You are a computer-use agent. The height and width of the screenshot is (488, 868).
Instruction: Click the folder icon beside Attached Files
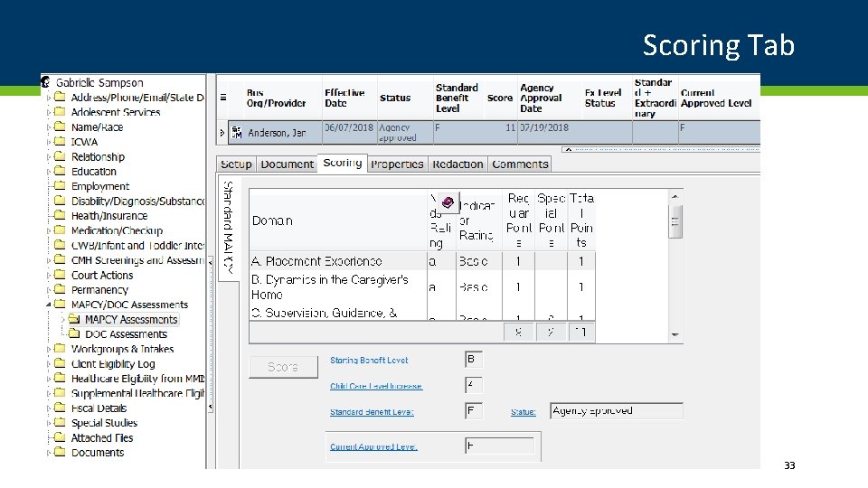(x=60, y=437)
